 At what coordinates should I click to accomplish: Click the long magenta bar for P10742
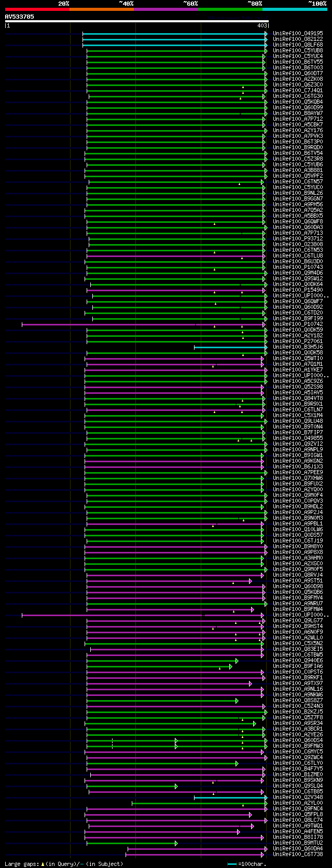point(144,324)
